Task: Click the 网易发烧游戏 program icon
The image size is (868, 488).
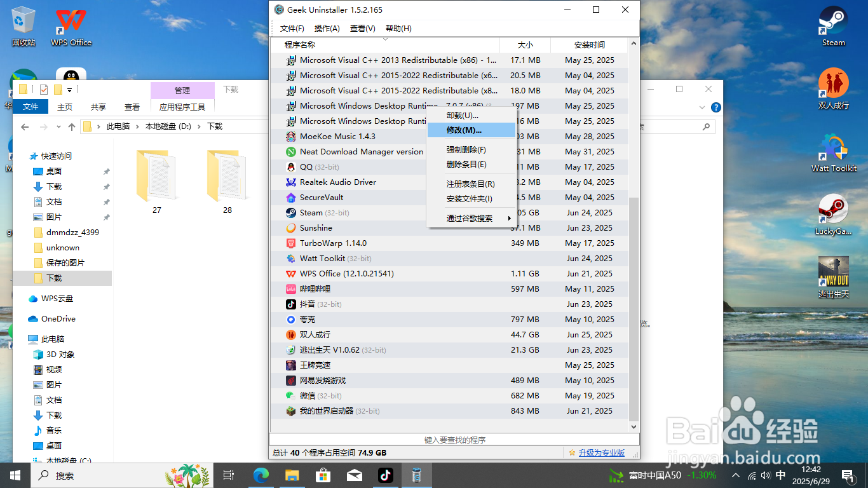Action: [x=290, y=381]
